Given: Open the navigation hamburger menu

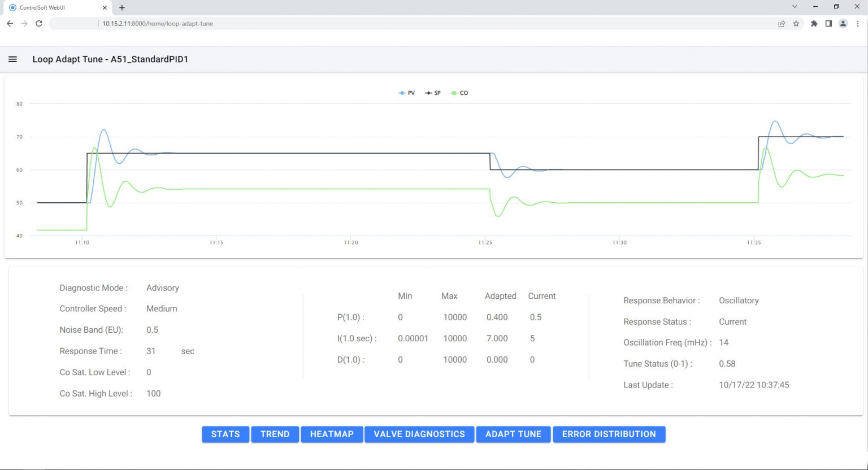Looking at the screenshot, I should [12, 59].
